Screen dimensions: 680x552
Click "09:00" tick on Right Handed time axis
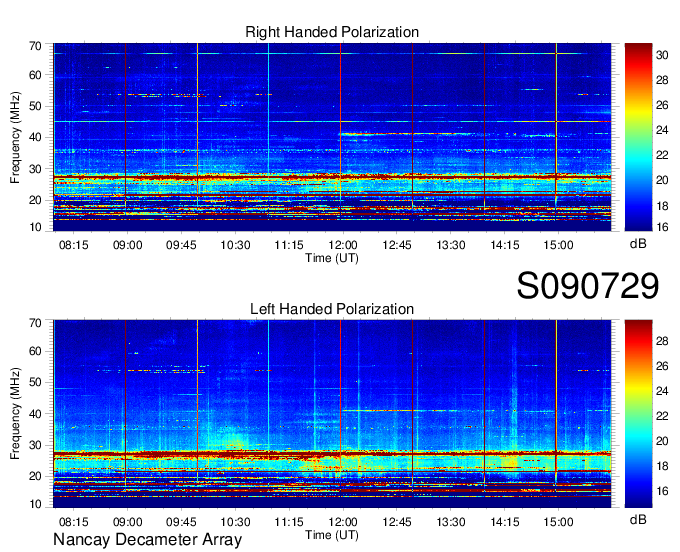128,245
